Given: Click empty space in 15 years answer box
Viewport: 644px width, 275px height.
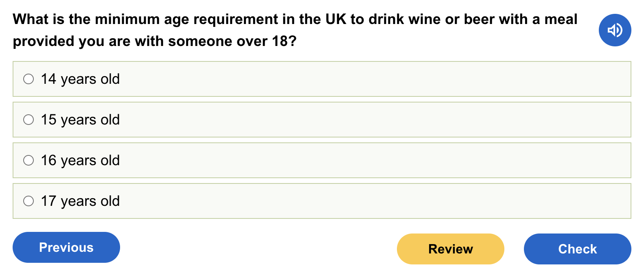Looking at the screenshot, I should coord(366,120).
